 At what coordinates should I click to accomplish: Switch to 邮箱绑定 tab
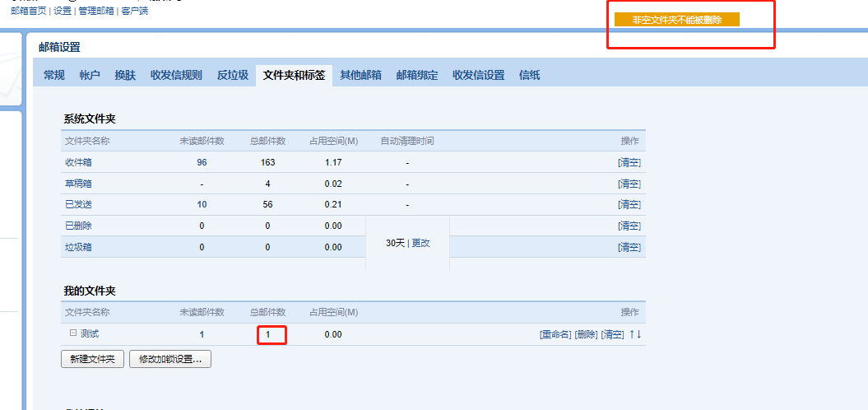[x=417, y=76]
